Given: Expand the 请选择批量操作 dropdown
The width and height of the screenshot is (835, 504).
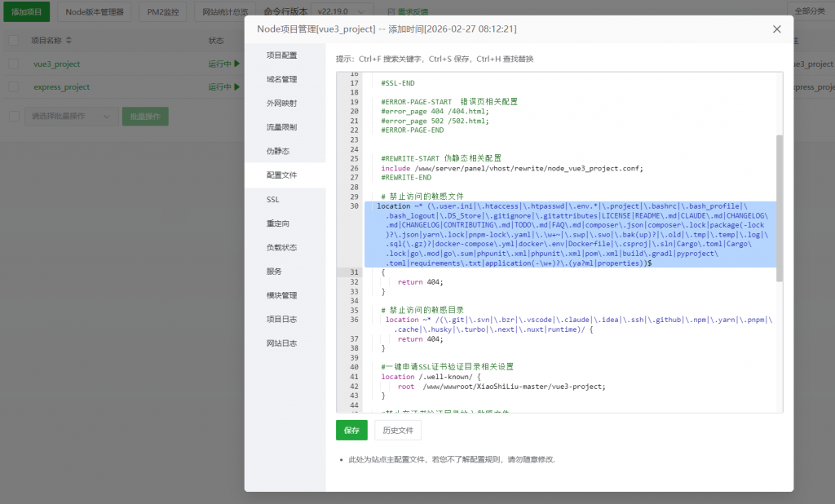Looking at the screenshot, I should pos(72,117).
